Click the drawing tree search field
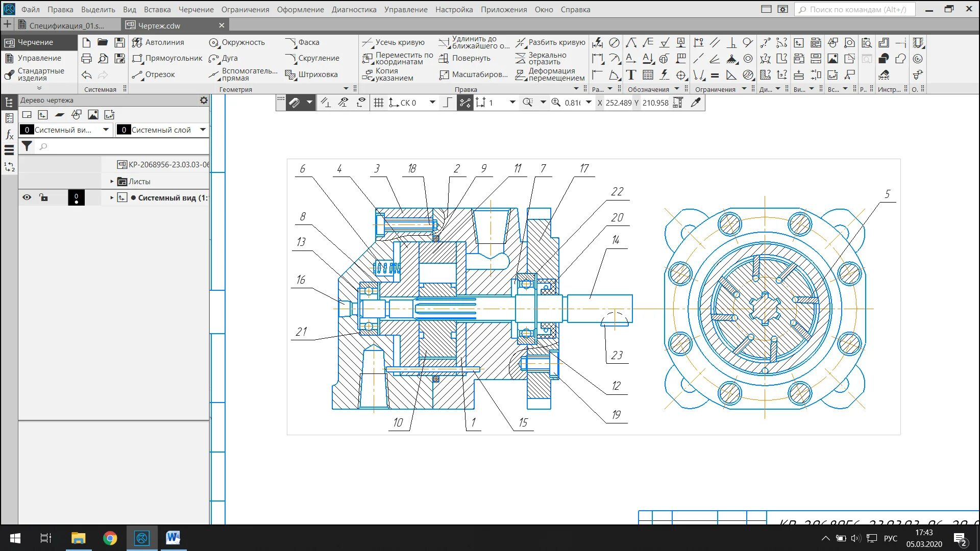This screenshot has height=551, width=980. coord(122,146)
